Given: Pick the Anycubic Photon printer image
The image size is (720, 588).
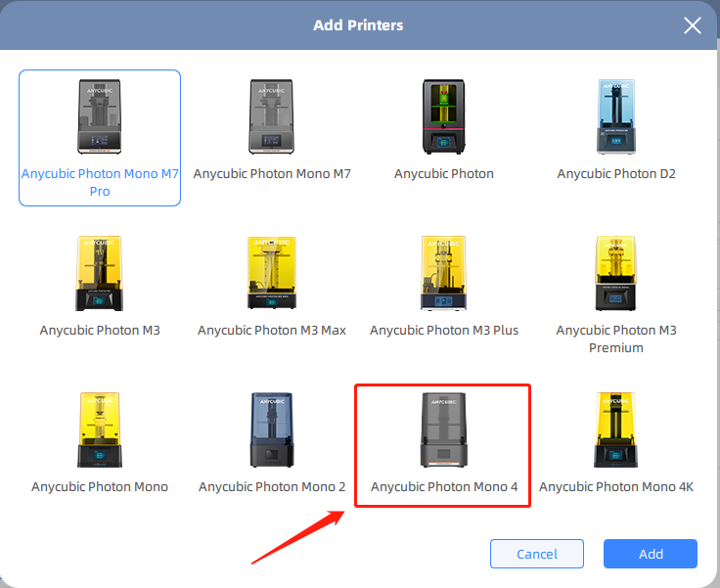Looking at the screenshot, I should 443,116.
